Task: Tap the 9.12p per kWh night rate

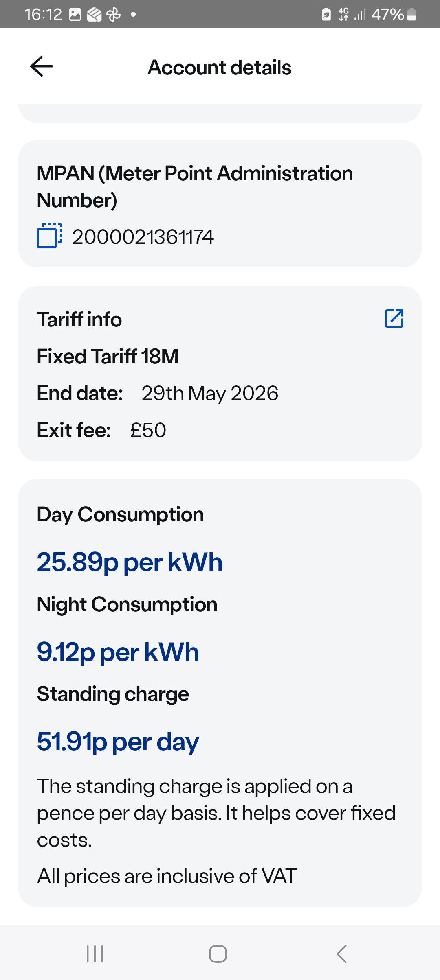Action: (x=118, y=652)
